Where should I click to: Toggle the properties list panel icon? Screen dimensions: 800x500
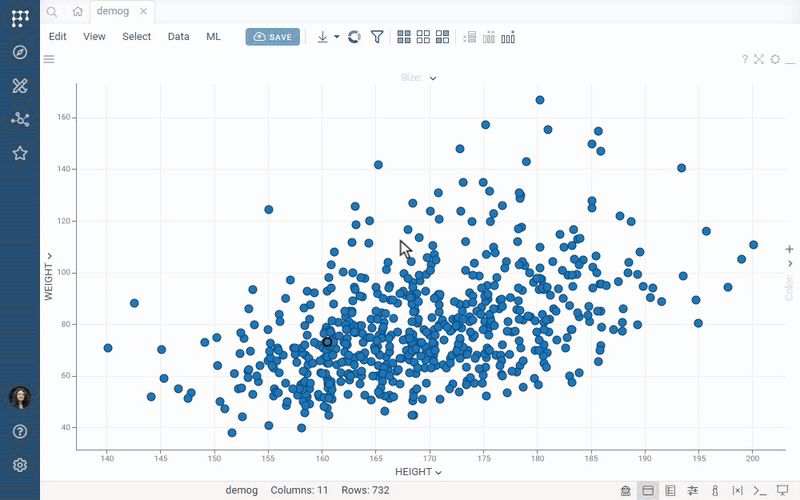670,491
